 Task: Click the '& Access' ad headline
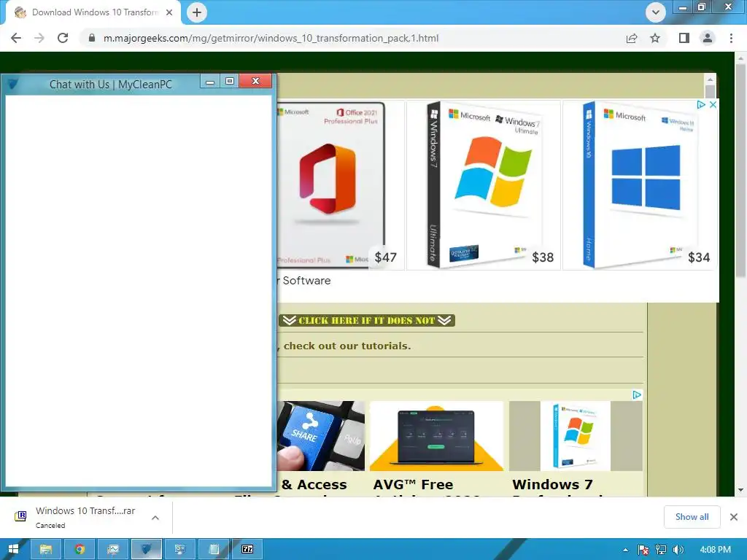tap(314, 485)
